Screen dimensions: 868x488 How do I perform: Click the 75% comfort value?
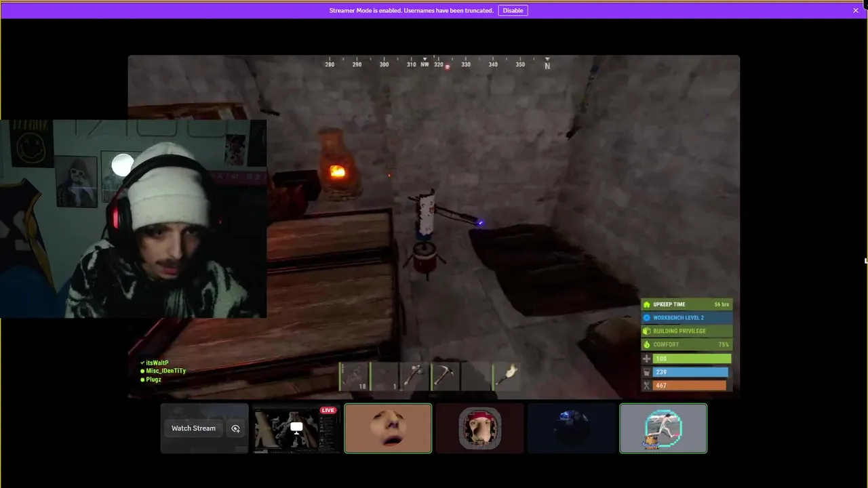(724, 344)
